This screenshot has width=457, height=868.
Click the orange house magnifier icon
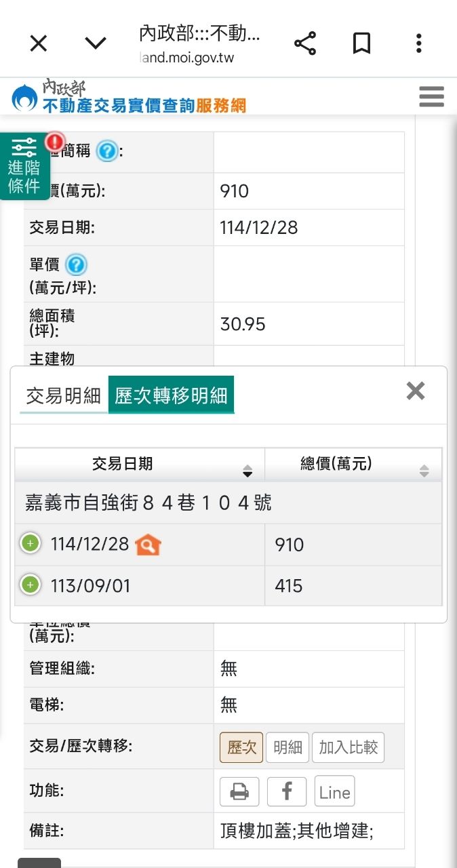click(x=148, y=545)
